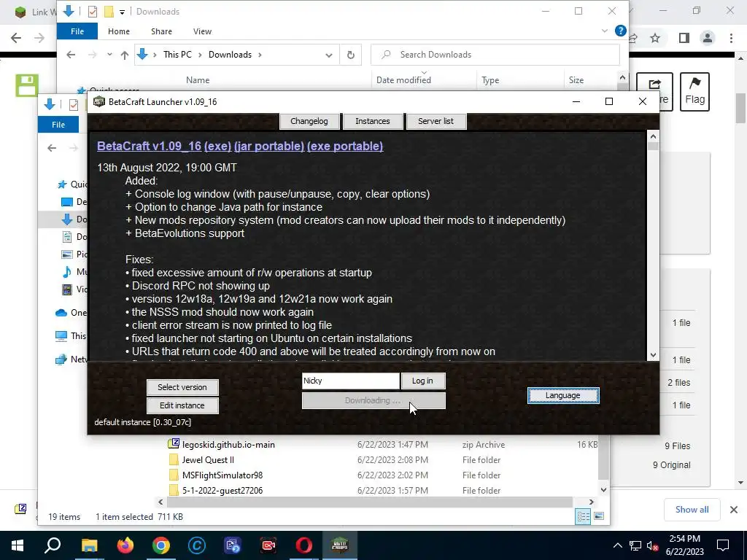Screen dimensions: 747x560
Task: Select OneDrive in the navigation pane
Action: 71,313
